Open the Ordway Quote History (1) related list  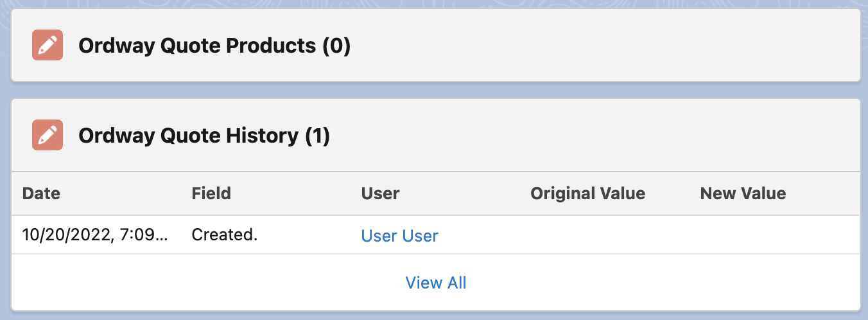(x=204, y=136)
